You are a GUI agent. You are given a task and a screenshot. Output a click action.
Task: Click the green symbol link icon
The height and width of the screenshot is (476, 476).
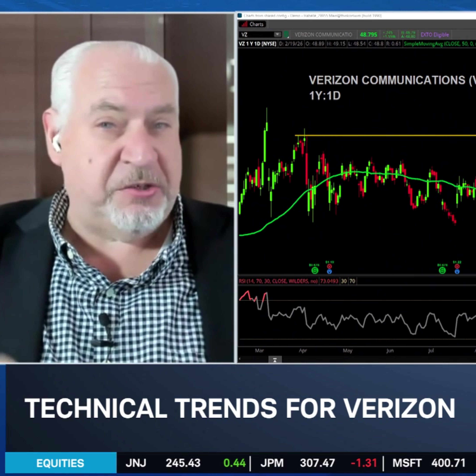286,34
